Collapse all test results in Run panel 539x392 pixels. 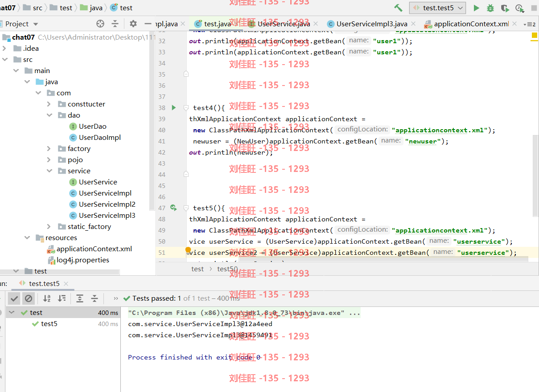(95, 298)
